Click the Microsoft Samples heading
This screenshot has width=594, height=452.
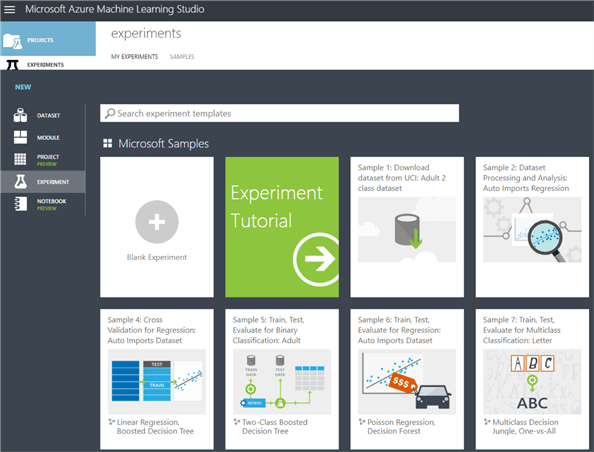click(163, 144)
